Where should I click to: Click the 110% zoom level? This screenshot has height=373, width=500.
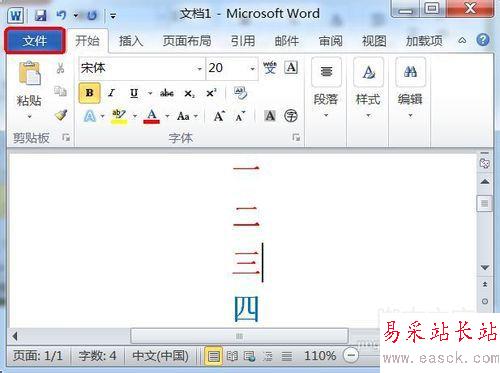(x=320, y=356)
